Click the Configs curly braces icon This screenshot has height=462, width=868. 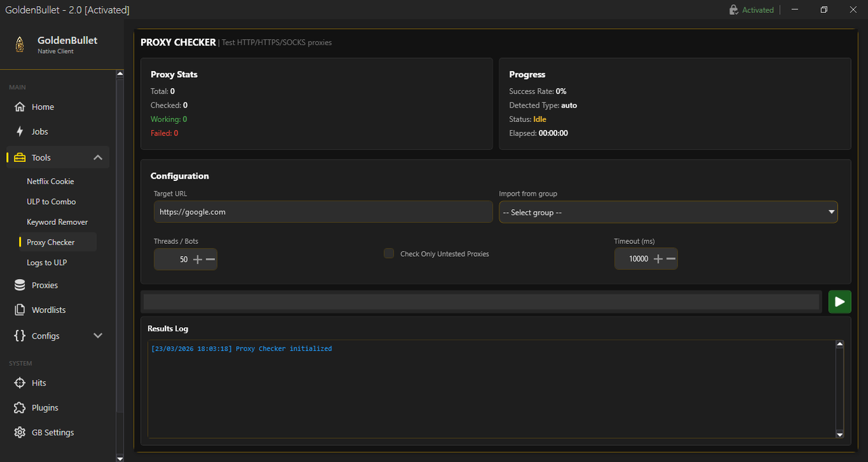(x=20, y=335)
